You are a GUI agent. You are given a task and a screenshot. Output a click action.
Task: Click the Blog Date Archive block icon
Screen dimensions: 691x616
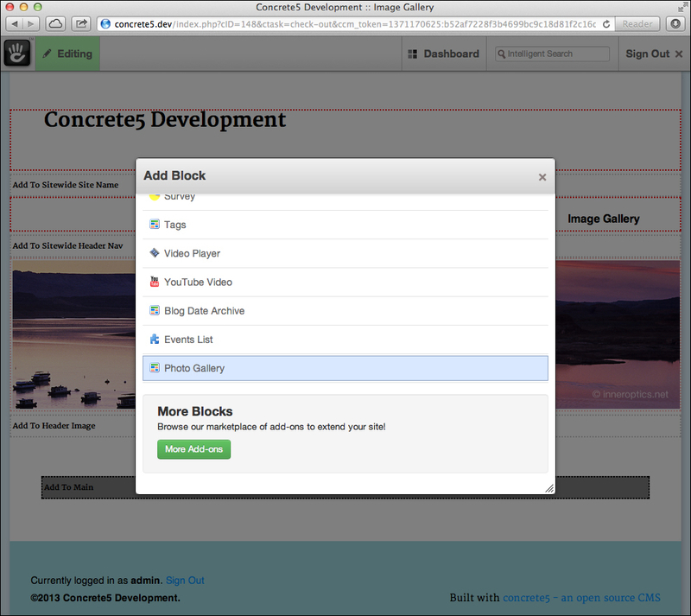(155, 310)
